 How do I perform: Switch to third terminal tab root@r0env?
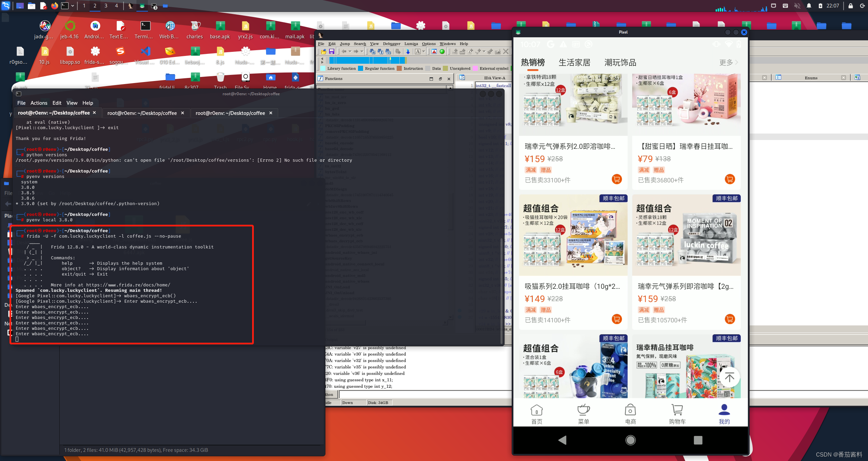coord(234,113)
